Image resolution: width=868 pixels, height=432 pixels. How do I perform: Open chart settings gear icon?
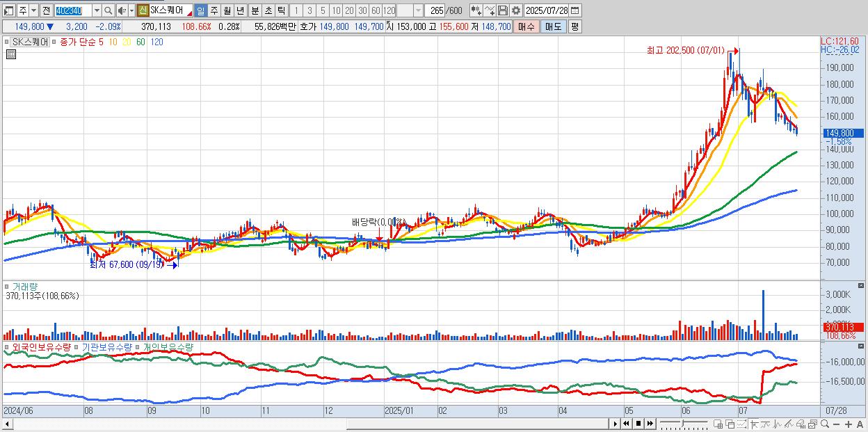(x=516, y=10)
